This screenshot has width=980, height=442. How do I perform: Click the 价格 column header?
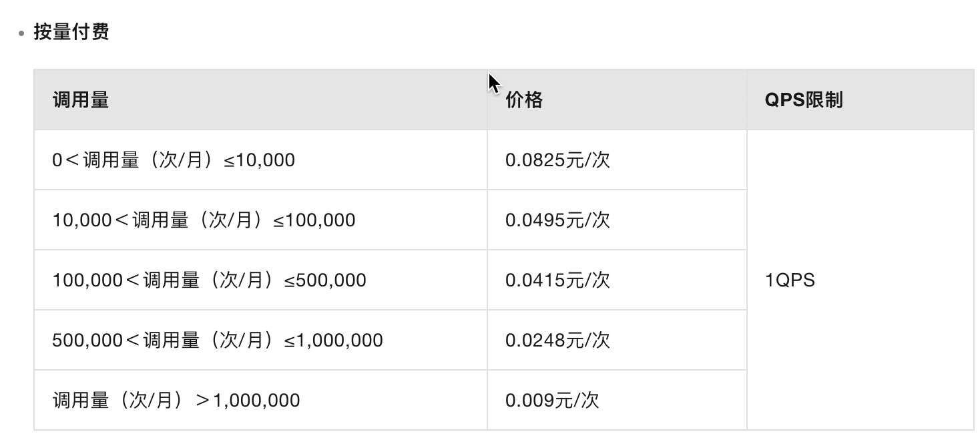pos(524,100)
